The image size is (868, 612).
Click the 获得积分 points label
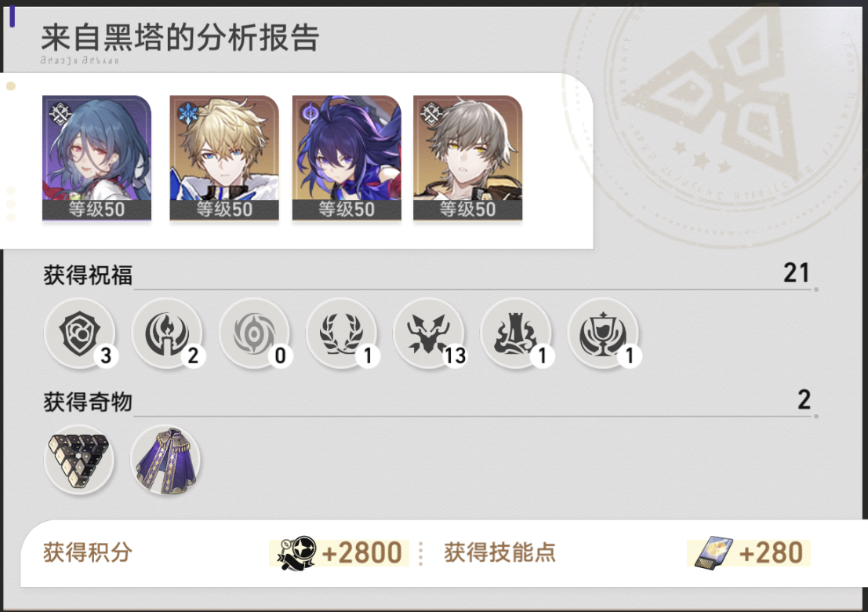coord(88,552)
